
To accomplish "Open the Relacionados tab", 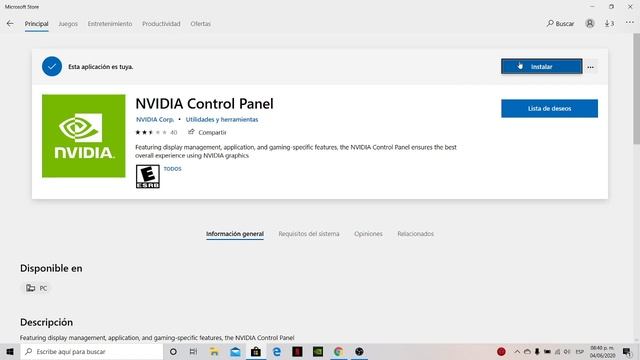I will (x=416, y=234).
